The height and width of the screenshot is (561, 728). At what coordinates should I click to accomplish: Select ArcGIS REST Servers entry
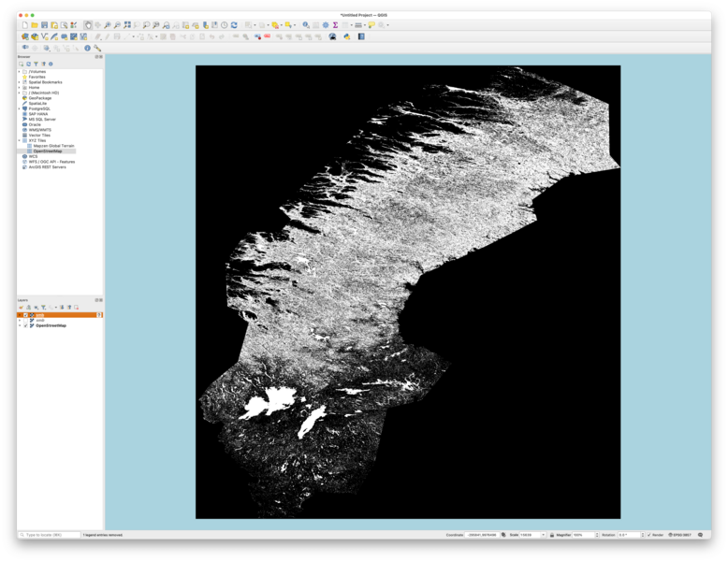(48, 167)
